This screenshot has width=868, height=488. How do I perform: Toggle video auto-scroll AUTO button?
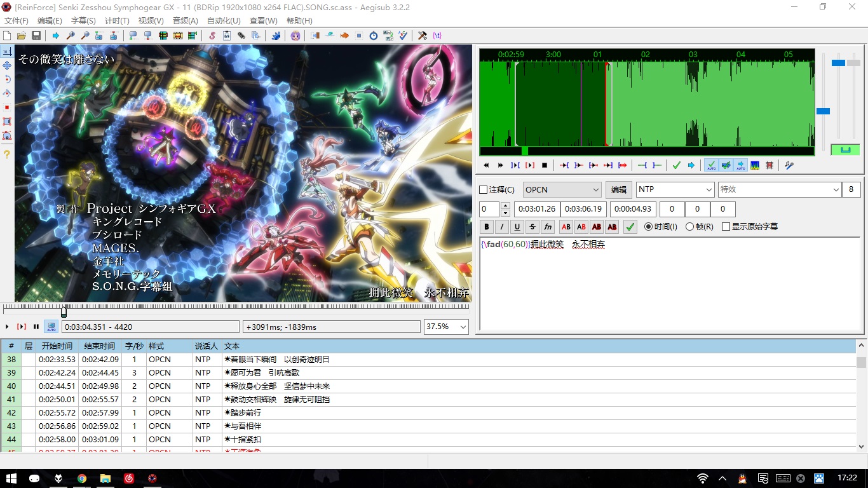tap(51, 327)
